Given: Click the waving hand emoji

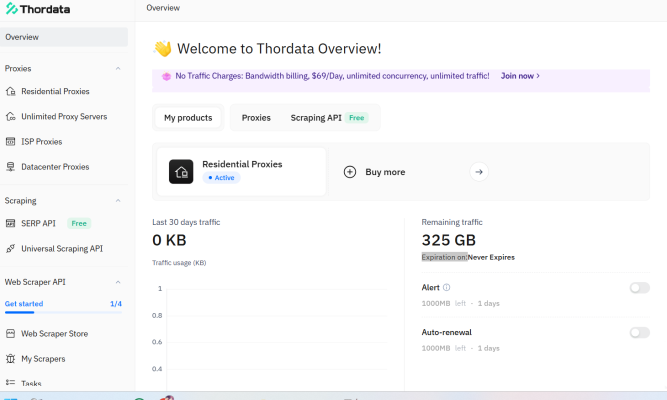Looking at the screenshot, I should tap(162, 49).
